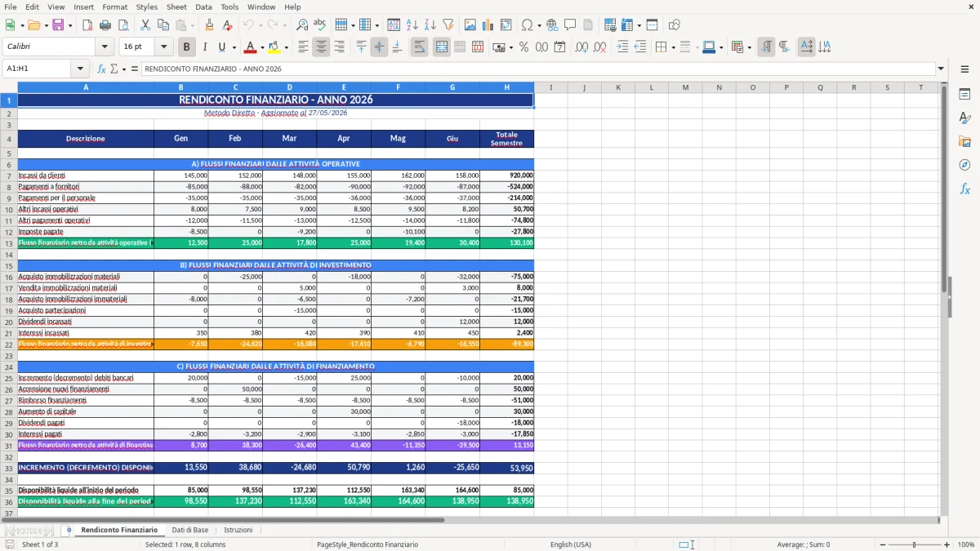The height and width of the screenshot is (551, 980).
Task: Click the Merge and Center Cells button
Action: pyautogui.click(x=442, y=47)
